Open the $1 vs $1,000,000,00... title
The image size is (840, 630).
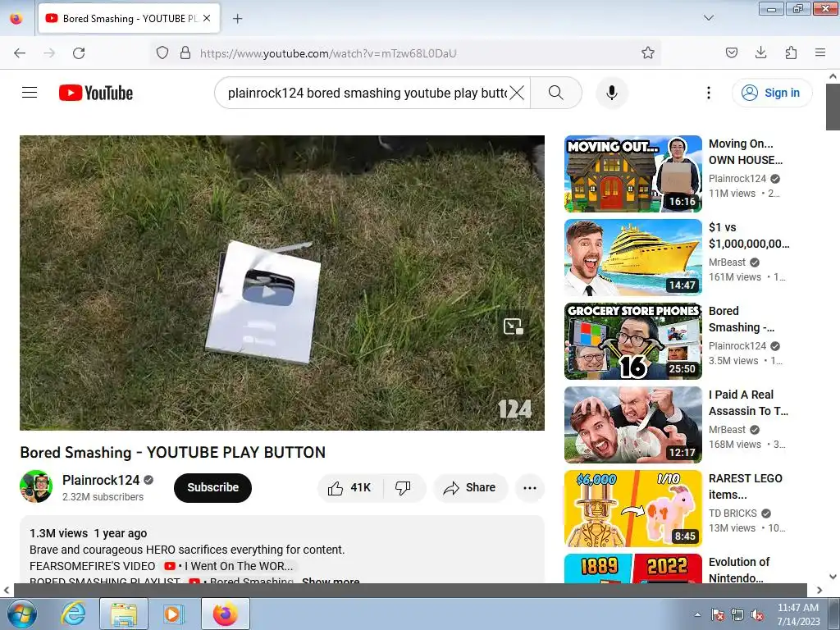pos(749,235)
